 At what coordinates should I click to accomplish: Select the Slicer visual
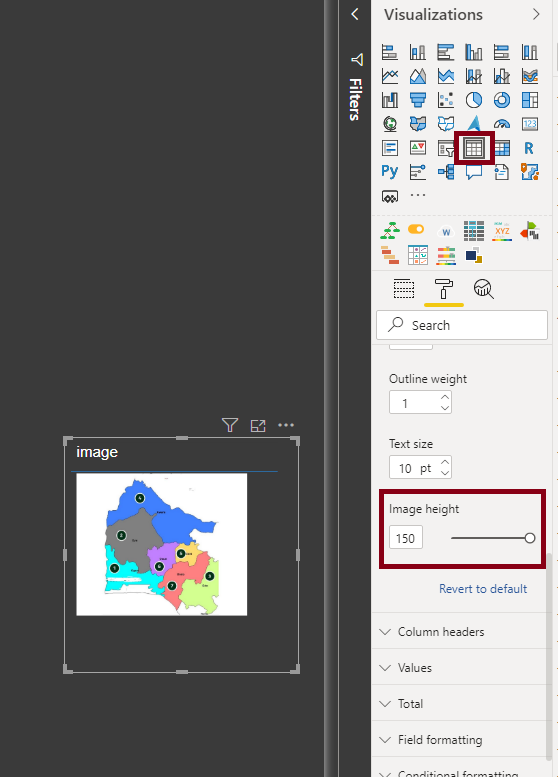446,148
